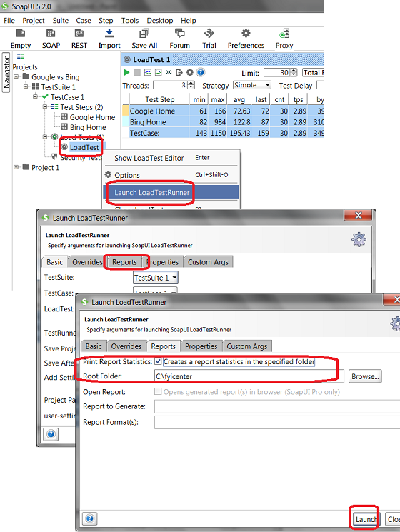Select the LoadTest node in the navigator
The height and width of the screenshot is (532, 400).
point(84,147)
